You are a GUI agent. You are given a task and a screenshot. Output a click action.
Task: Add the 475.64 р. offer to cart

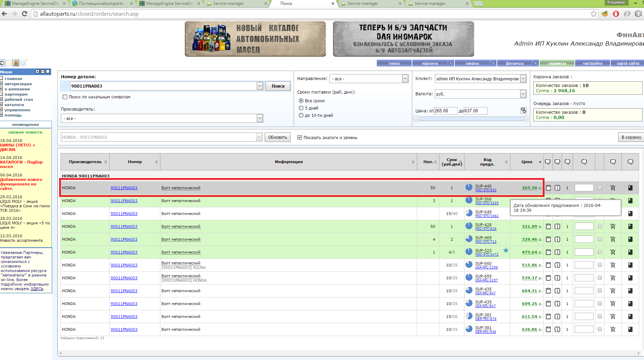tap(613, 252)
